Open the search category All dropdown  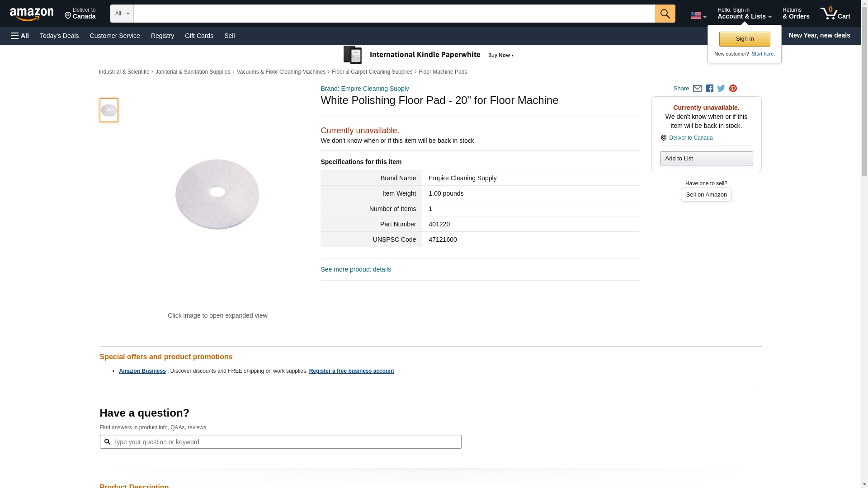click(x=122, y=14)
